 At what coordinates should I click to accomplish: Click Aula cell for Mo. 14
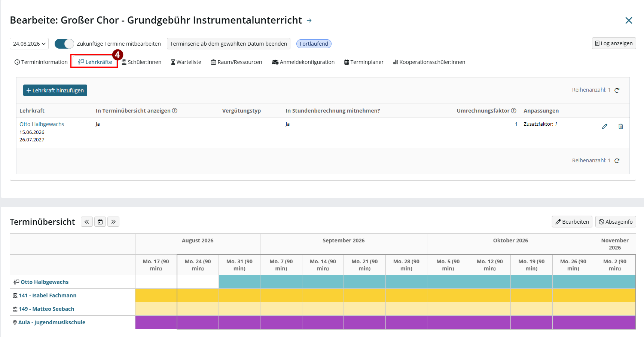coord(323,322)
